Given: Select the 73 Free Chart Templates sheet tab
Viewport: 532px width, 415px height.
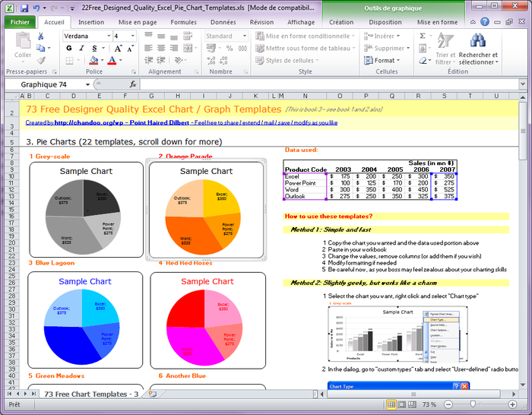Looking at the screenshot, I should point(91,394).
